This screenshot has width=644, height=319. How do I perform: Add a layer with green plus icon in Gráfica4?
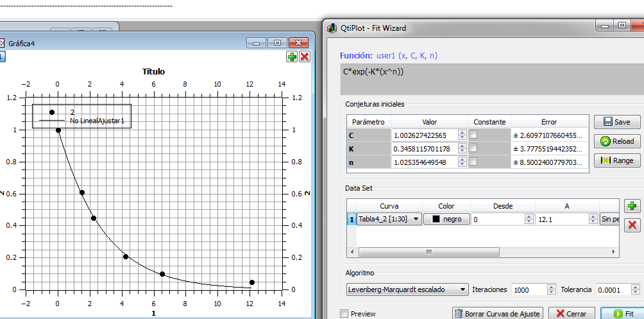point(292,56)
